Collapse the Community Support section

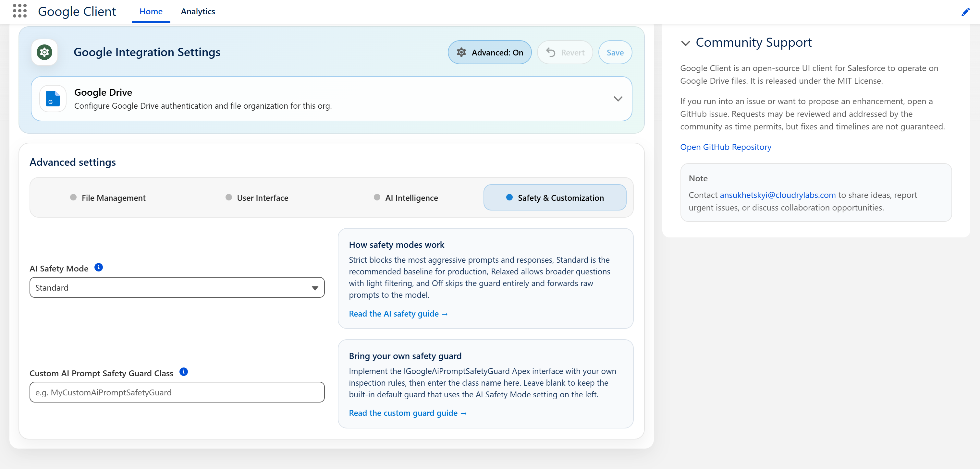click(x=685, y=43)
